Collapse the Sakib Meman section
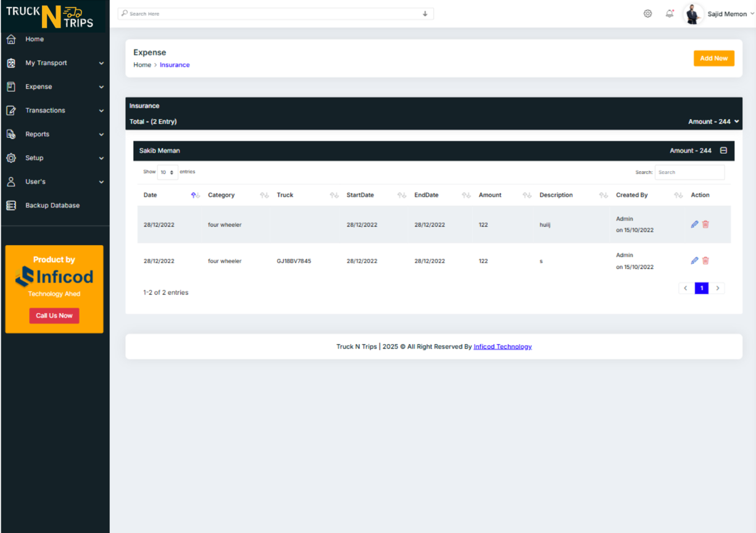The image size is (756, 533). click(x=724, y=151)
